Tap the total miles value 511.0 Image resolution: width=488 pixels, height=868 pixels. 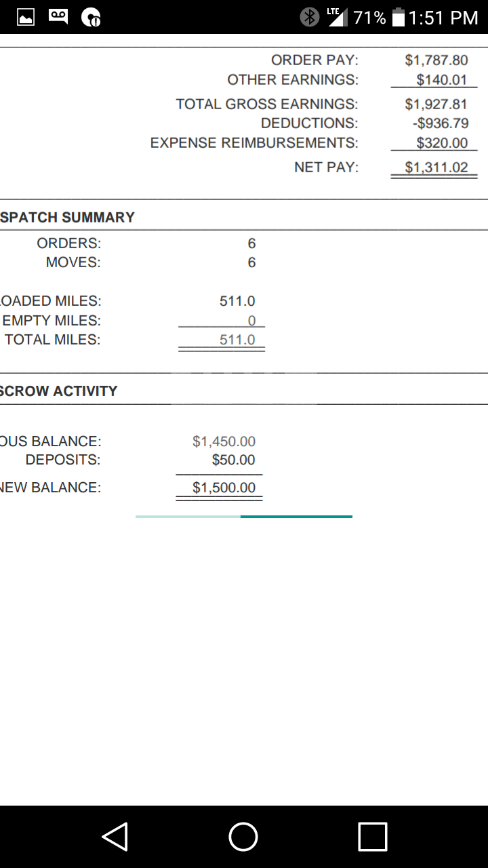[237, 340]
